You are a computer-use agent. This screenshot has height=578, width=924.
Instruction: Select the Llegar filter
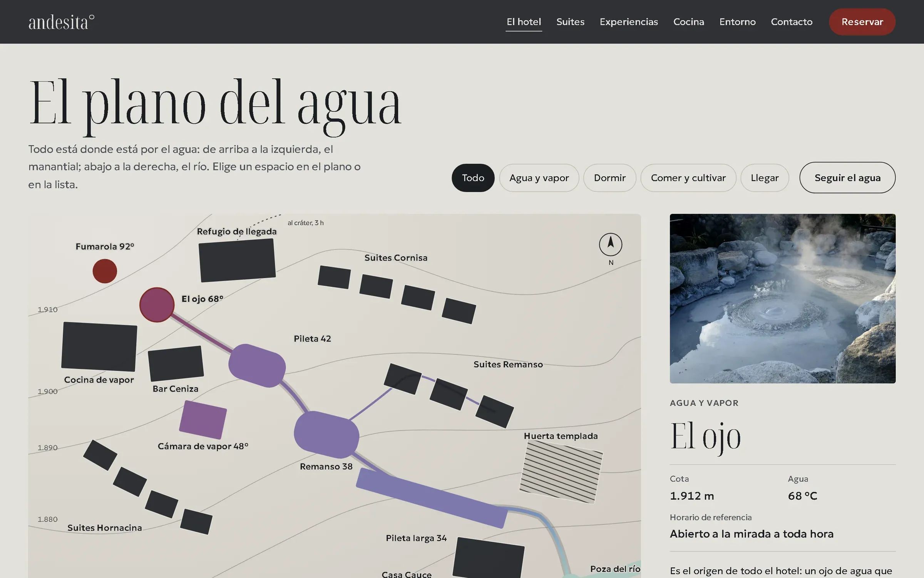(x=765, y=178)
